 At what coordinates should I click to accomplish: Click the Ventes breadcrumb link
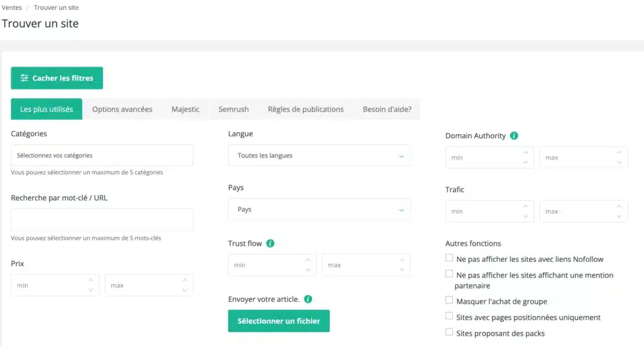coord(12,8)
